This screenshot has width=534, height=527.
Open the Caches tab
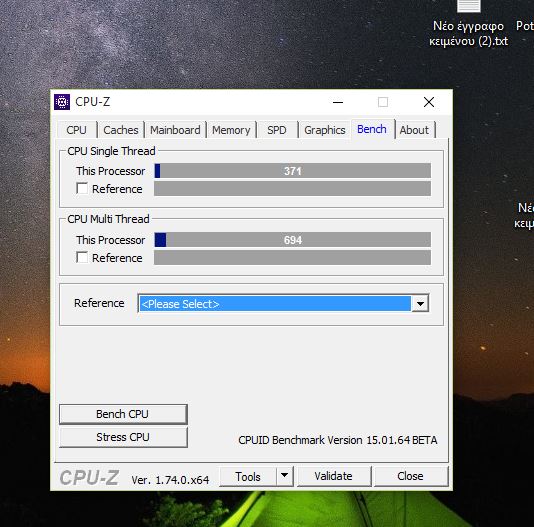click(x=121, y=130)
